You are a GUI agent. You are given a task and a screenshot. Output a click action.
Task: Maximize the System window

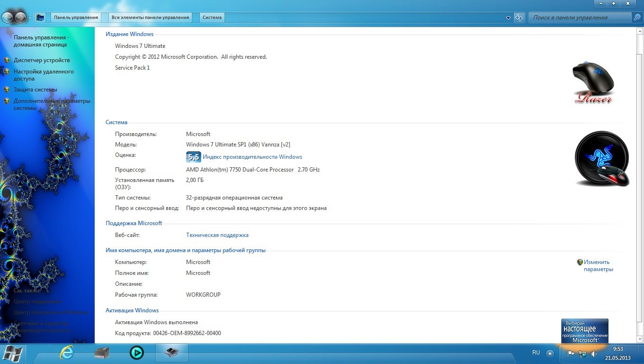pos(614,3)
